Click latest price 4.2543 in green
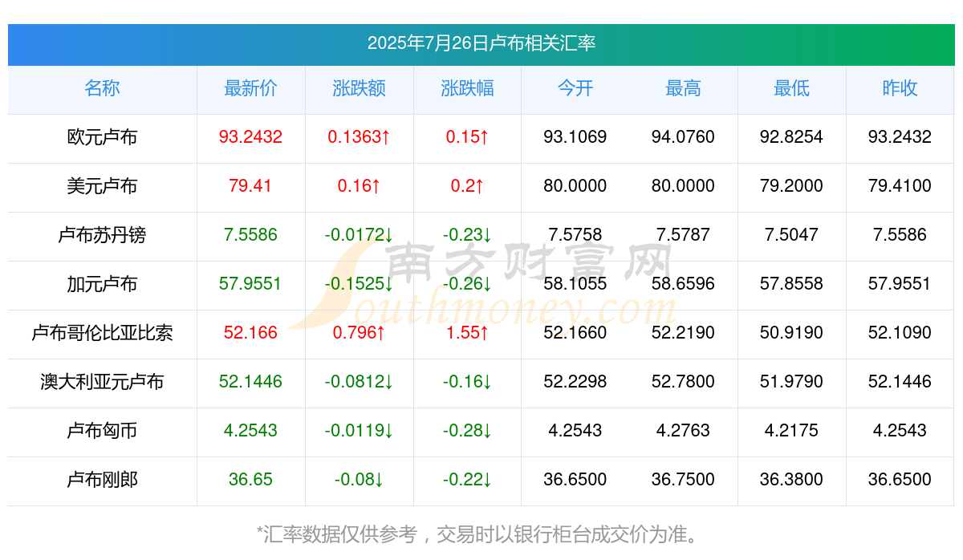Screen dimensions: 963x560 point(250,431)
